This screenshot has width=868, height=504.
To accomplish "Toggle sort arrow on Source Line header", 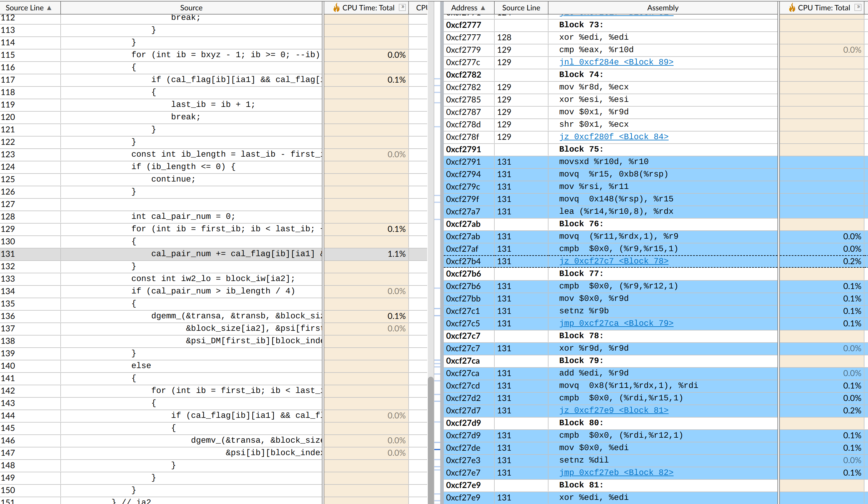I will point(49,8).
